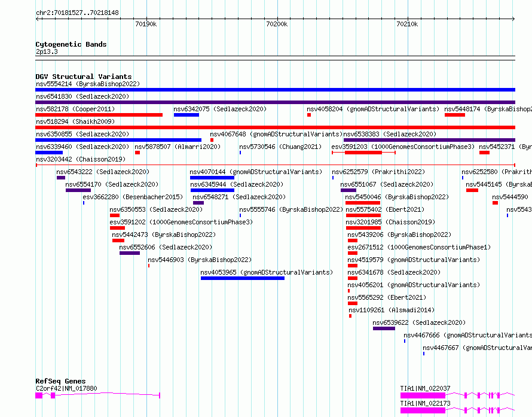Select nsv6252579 (Prakrithi2022) label
This screenshot has width=532, height=417.
[378, 172]
